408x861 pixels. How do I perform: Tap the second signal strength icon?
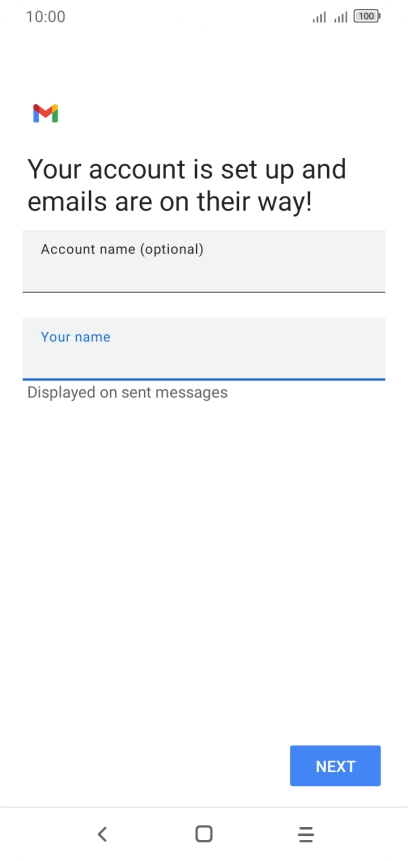click(341, 17)
